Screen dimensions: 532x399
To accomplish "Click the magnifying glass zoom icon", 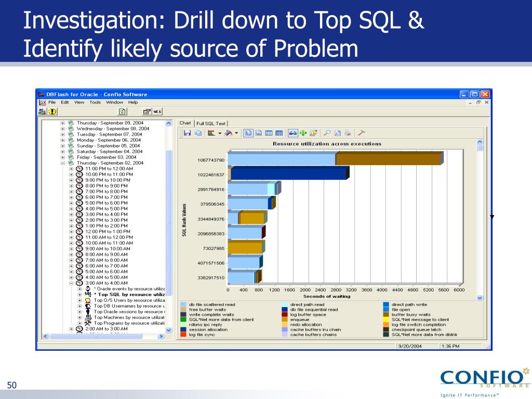I will click(327, 133).
